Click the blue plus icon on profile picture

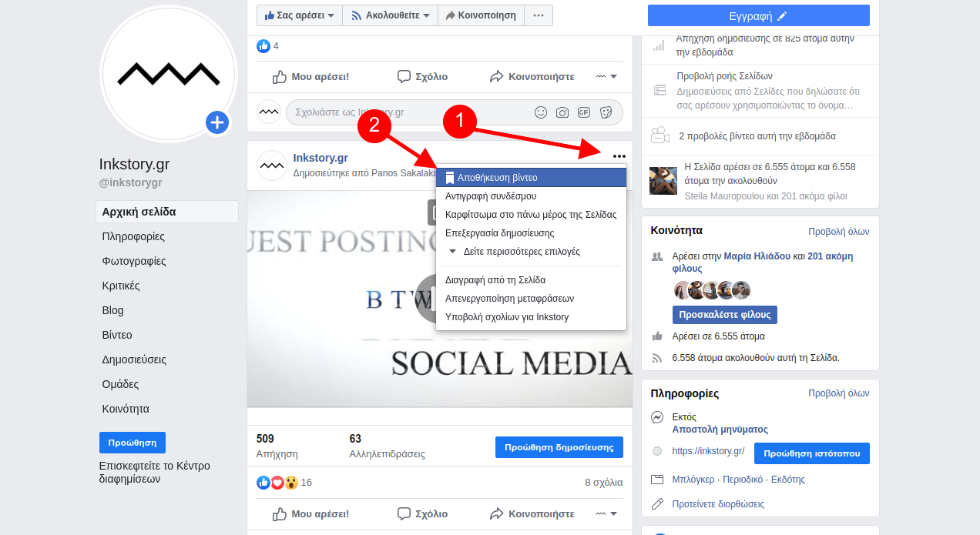pos(216,122)
